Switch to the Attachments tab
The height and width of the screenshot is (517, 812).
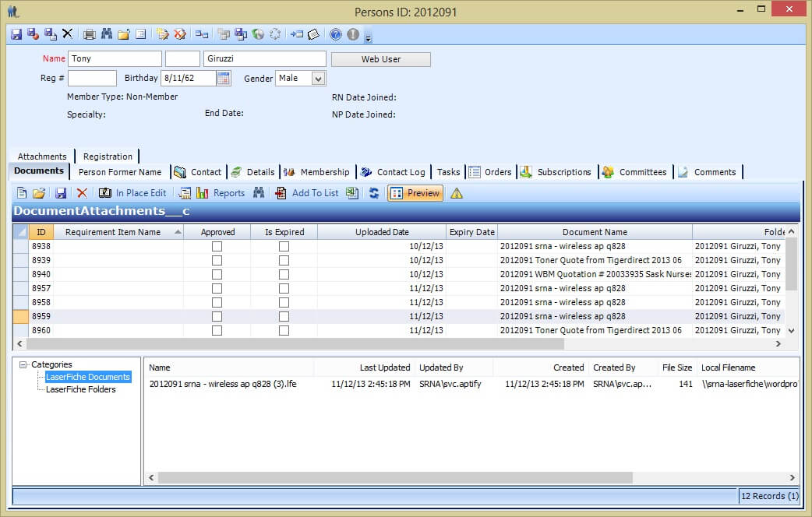click(x=42, y=157)
